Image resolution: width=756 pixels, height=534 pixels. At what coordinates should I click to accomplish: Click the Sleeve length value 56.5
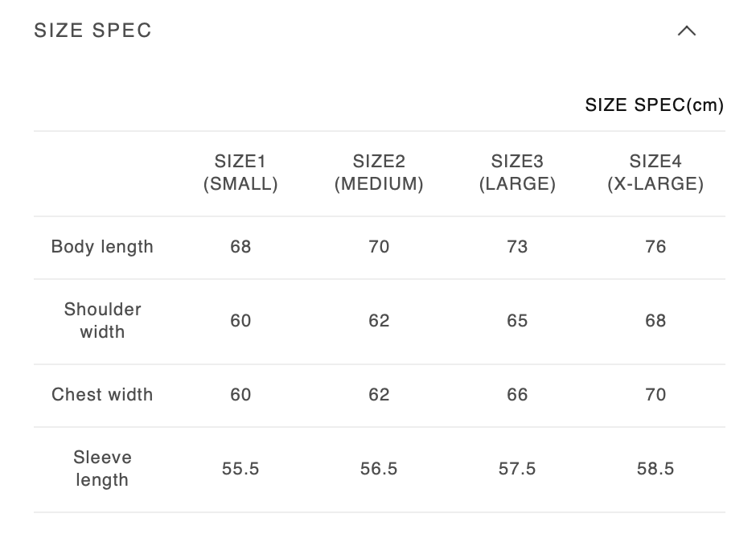379,469
